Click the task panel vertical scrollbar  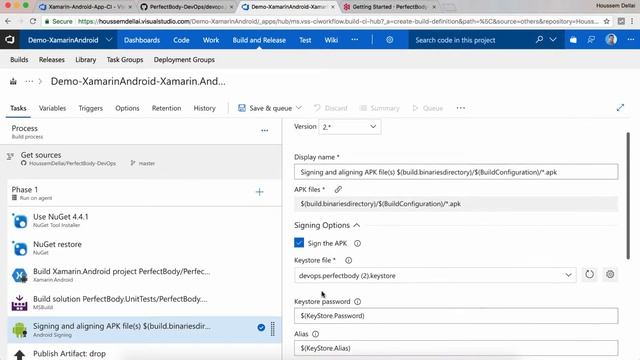tap(628, 196)
